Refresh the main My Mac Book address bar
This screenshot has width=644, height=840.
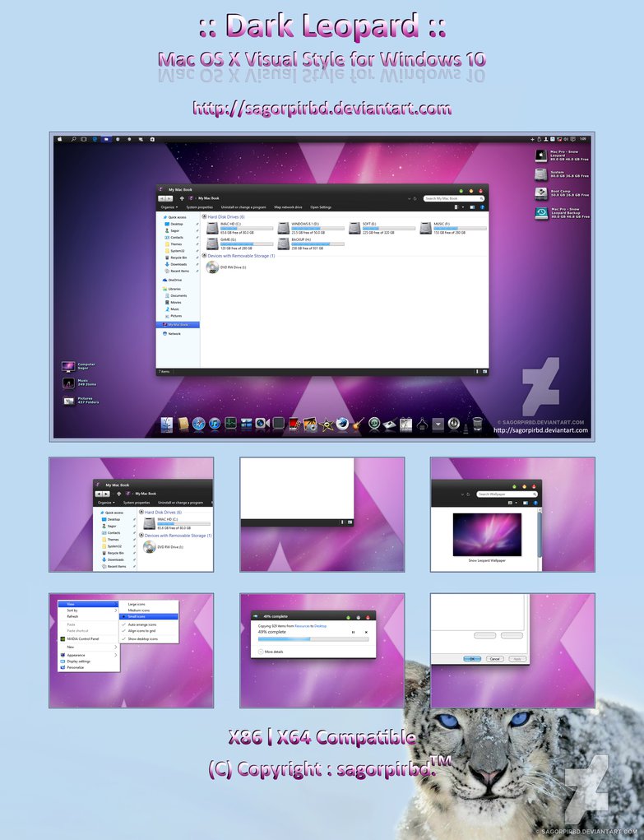415,198
